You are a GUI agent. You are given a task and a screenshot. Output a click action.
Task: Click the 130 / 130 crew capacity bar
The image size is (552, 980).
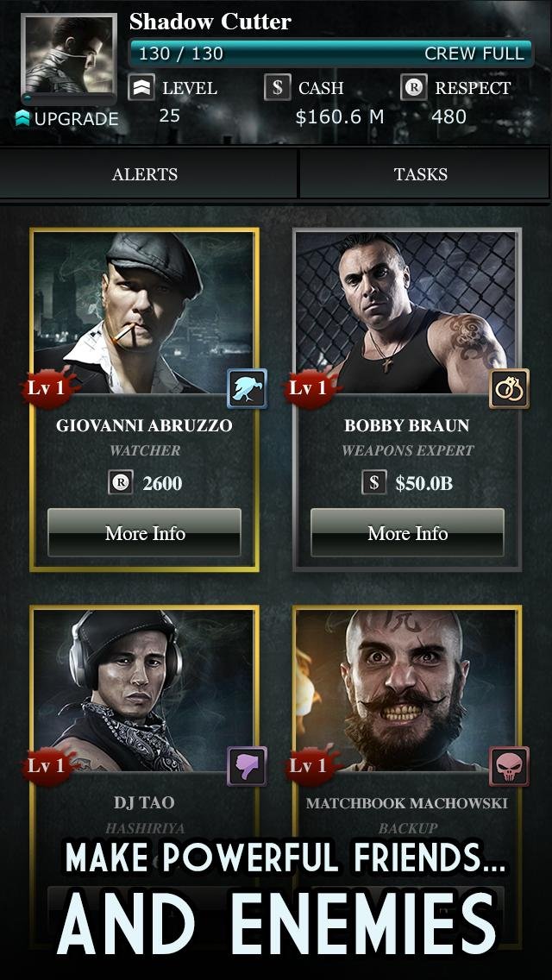tap(330, 53)
